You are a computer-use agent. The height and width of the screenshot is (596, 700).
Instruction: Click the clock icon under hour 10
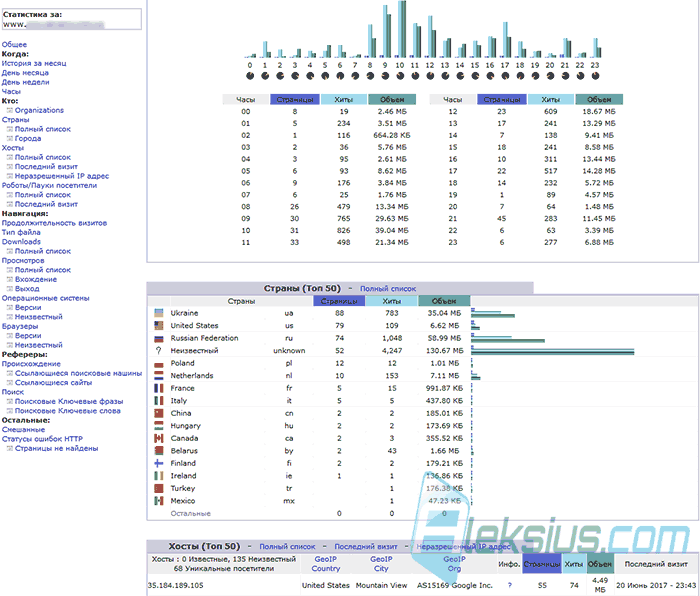click(400, 76)
